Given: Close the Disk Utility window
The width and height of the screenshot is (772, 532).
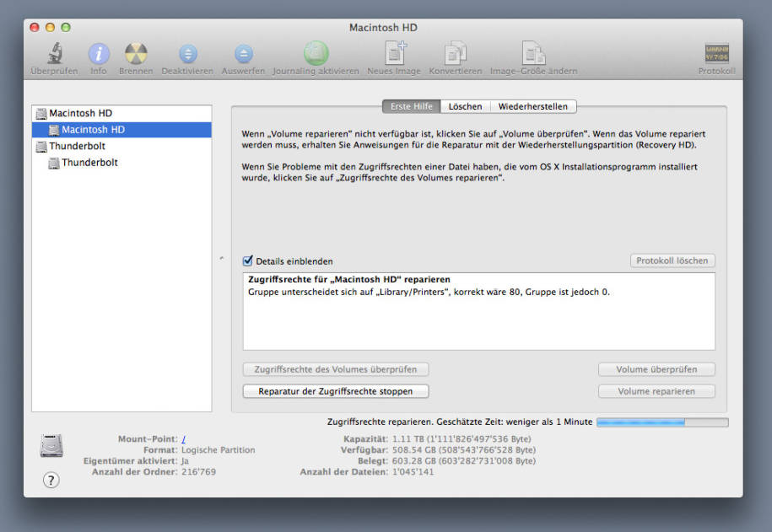Looking at the screenshot, I should pos(35,28).
